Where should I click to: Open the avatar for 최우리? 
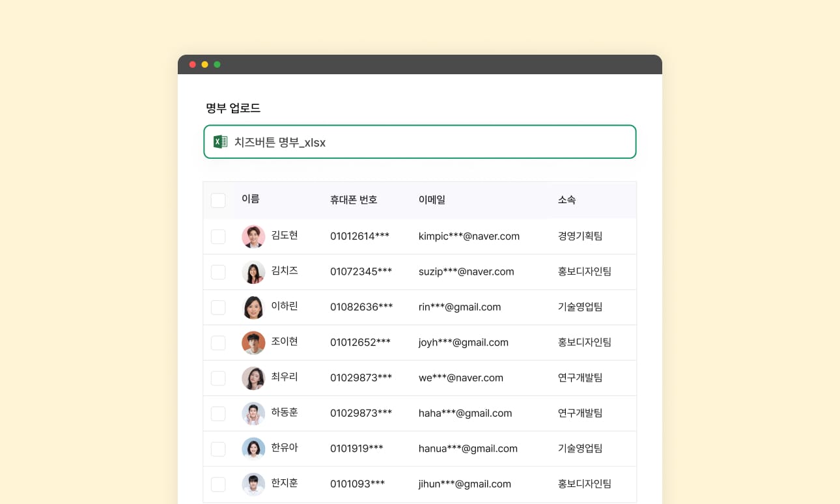253,378
